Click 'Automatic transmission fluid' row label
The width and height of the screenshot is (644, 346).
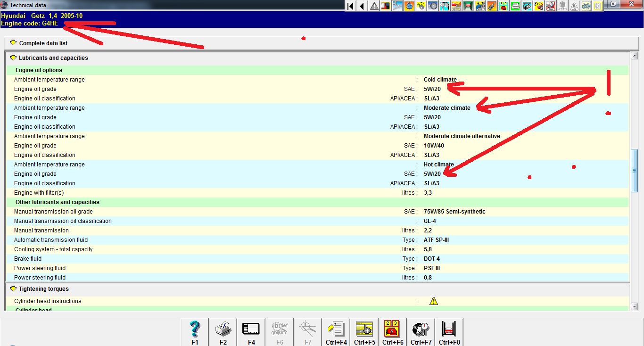pos(51,240)
